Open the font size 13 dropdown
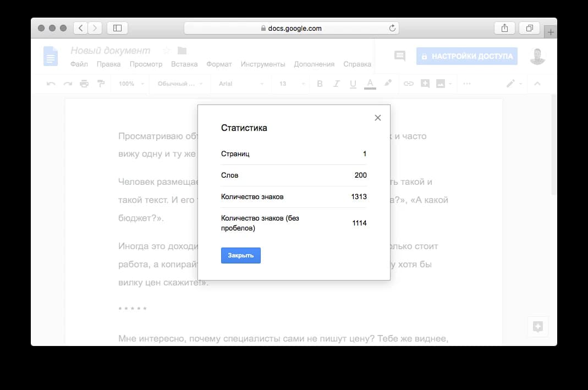 292,84
